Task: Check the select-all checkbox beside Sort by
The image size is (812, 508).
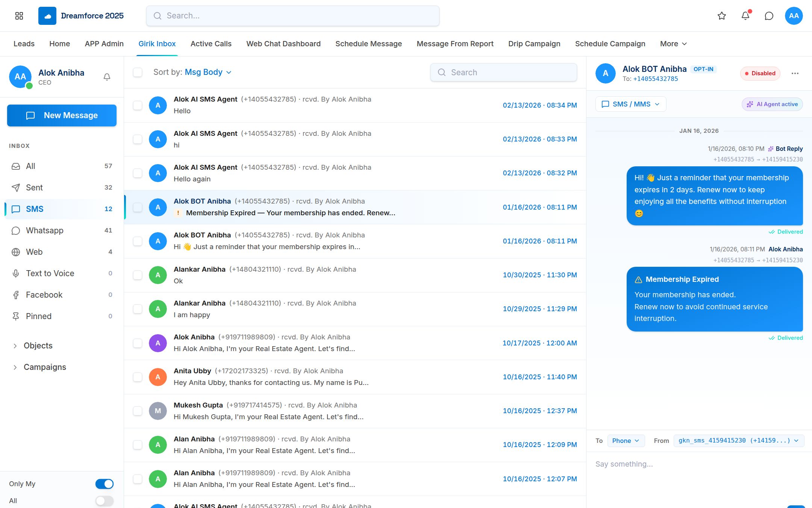Action: point(138,72)
